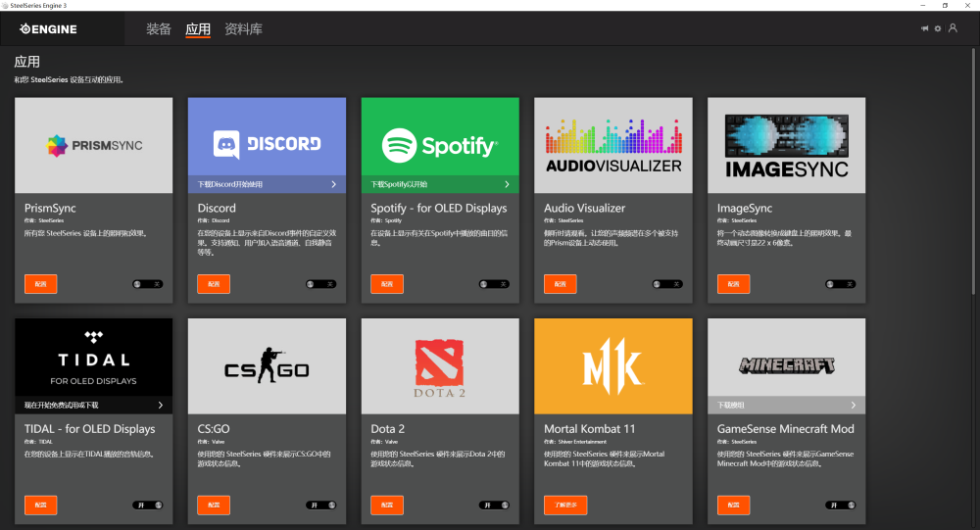Click the 下载Spotify banner text
Screen dimensions: 980x530
click(399, 184)
